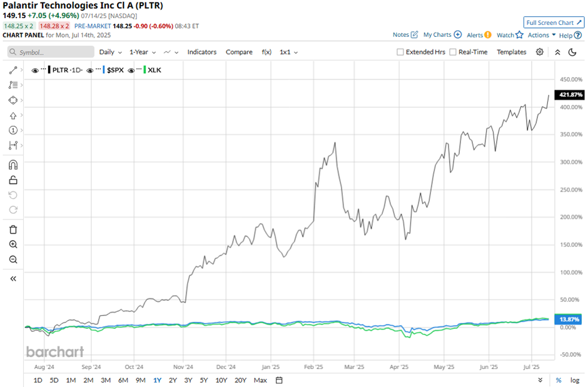Open the Alerts warning icon

coord(487,35)
